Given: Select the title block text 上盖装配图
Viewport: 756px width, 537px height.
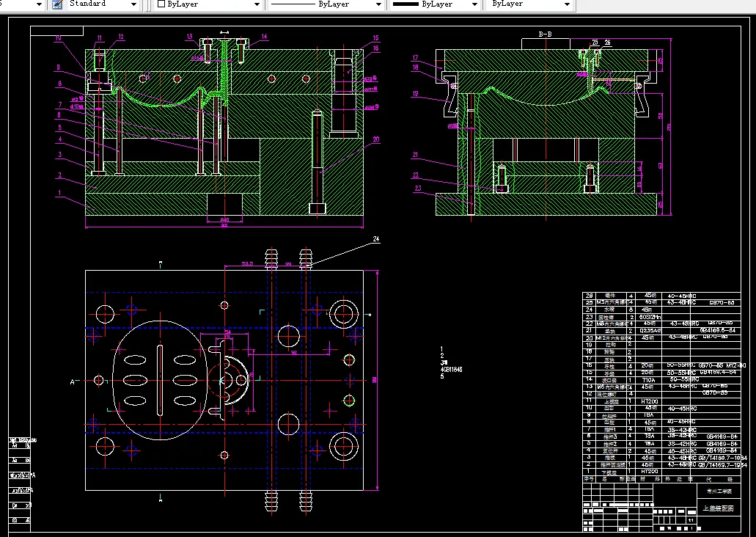Looking at the screenshot, I should (x=717, y=508).
